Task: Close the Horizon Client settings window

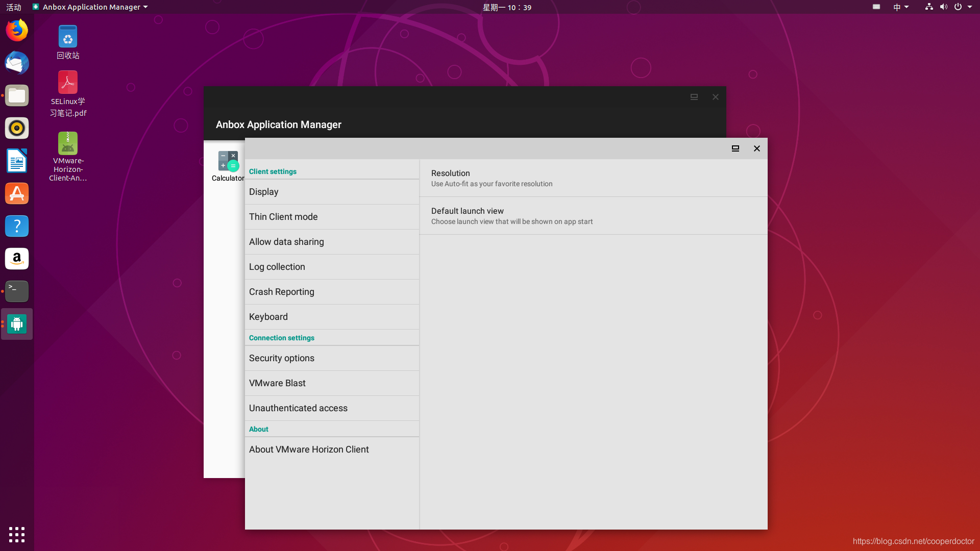Action: coord(757,148)
